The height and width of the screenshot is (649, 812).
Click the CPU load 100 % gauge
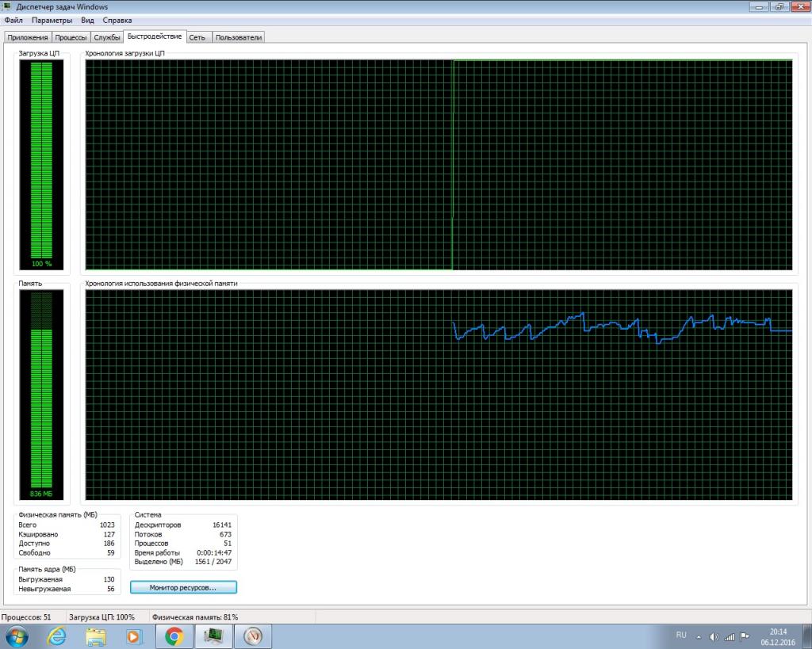tap(41, 165)
